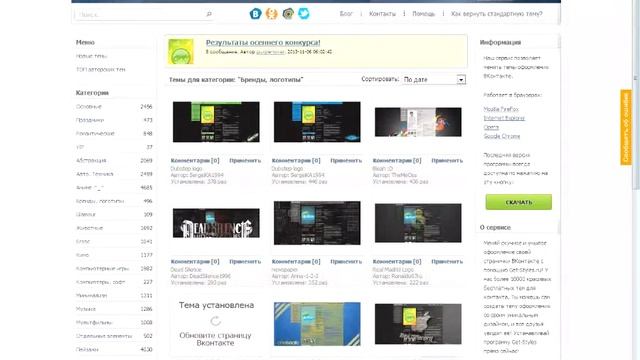
Task: Open the Opera browser link
Action: coord(491,127)
